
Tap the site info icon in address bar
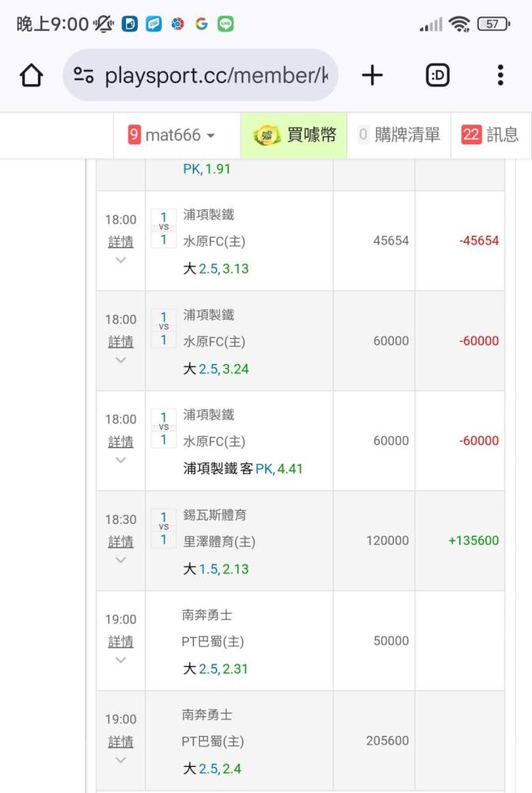click(x=84, y=75)
